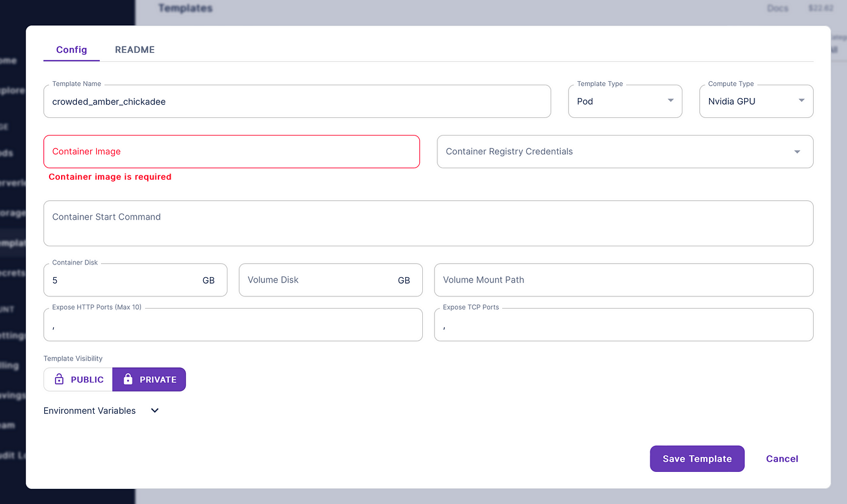Expand the Environment Variables section
The width and height of the screenshot is (847, 504).
(x=102, y=411)
